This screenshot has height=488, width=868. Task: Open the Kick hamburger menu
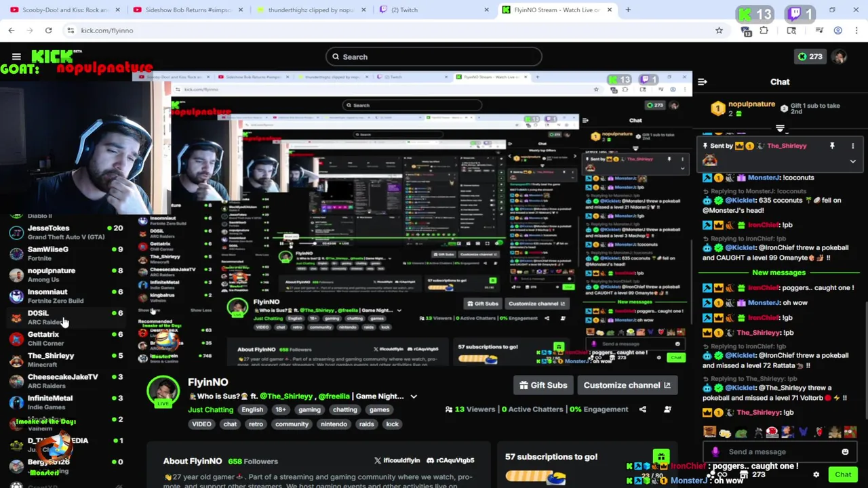(x=16, y=57)
